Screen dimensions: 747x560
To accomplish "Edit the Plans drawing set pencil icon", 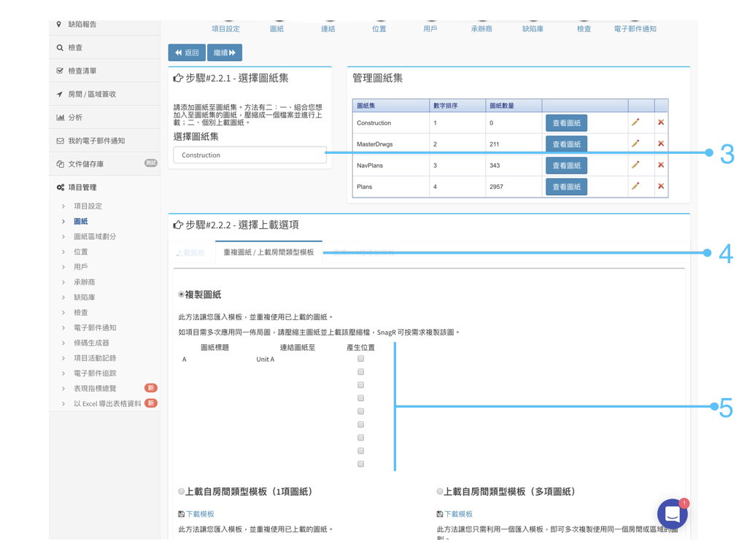I will click(x=635, y=186).
